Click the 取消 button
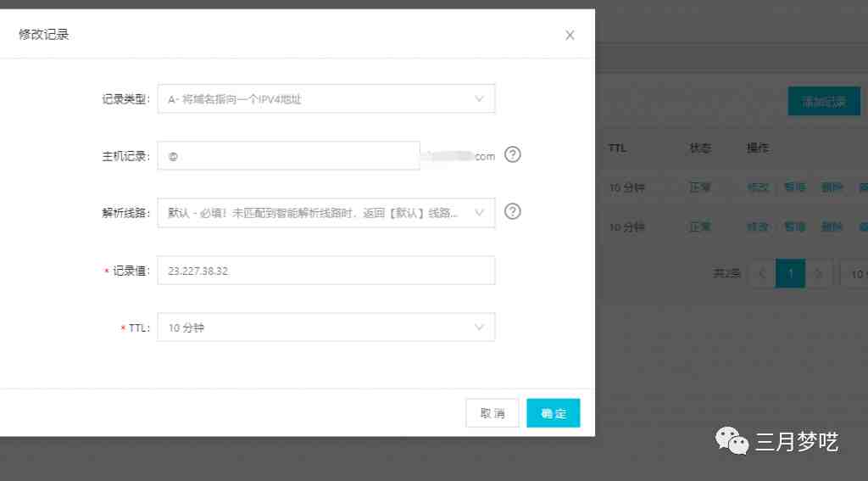This screenshot has height=481, width=868. pyautogui.click(x=492, y=413)
